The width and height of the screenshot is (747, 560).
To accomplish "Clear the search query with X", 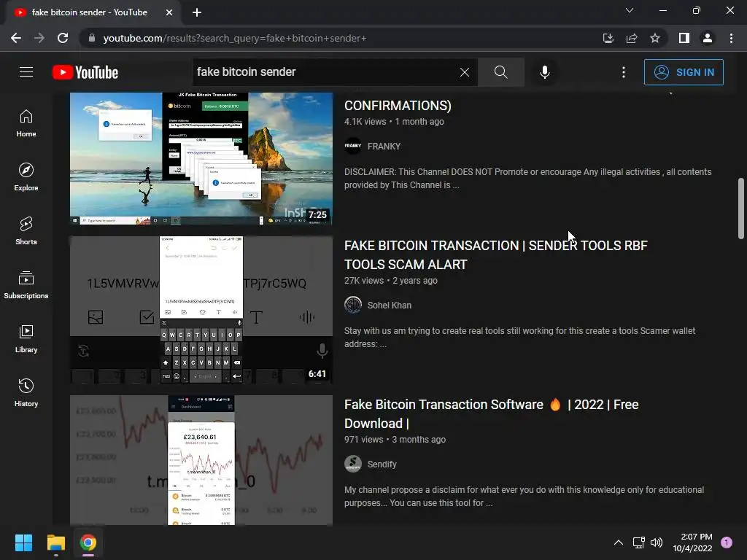I will click(465, 72).
